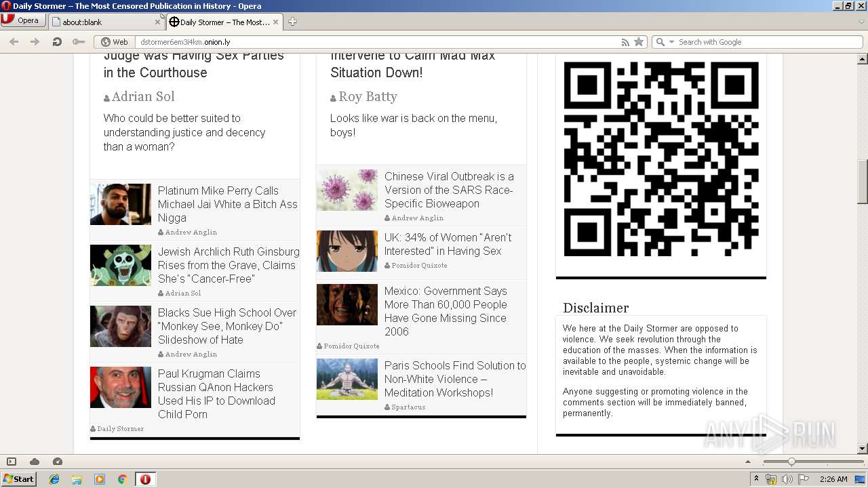Open the 'Mexico: Government Says' article headline
The width and height of the screenshot is (868, 488).
(x=446, y=311)
